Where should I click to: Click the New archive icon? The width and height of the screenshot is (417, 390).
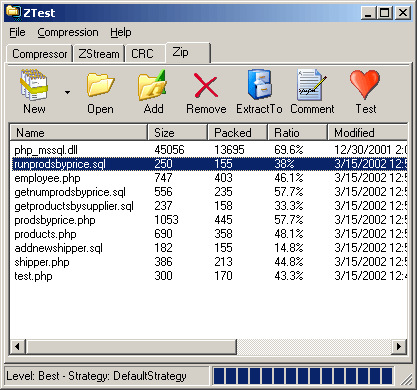point(34,85)
